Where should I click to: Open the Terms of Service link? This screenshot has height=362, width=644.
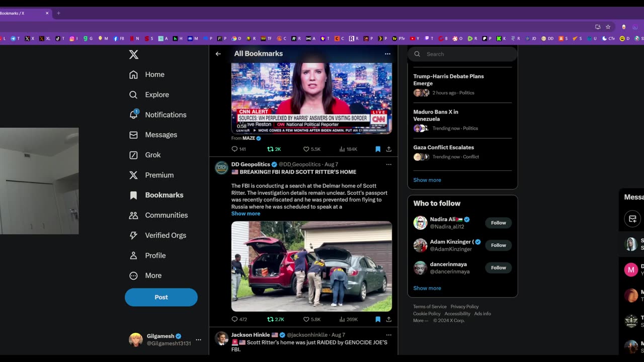[430, 307]
